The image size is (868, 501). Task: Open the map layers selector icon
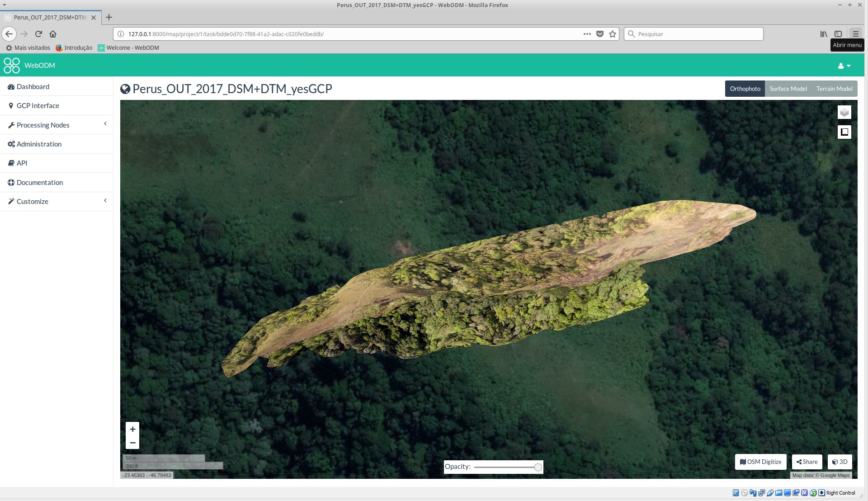[x=844, y=112]
